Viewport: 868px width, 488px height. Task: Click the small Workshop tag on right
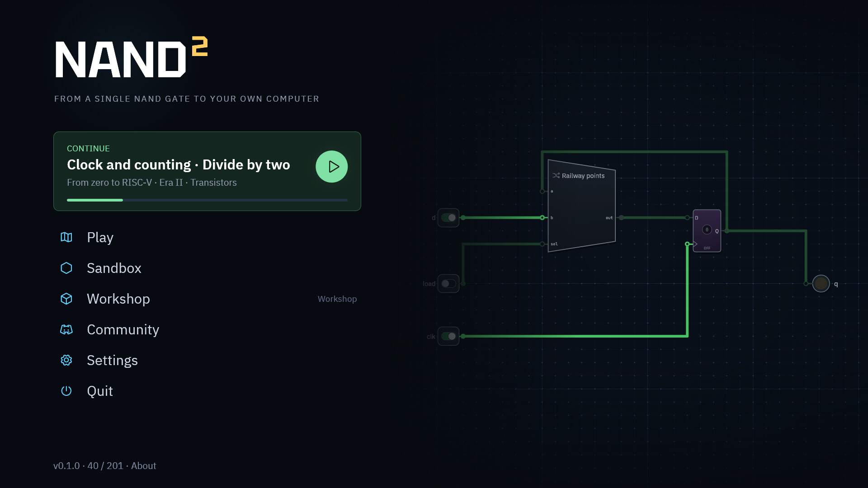click(x=337, y=299)
